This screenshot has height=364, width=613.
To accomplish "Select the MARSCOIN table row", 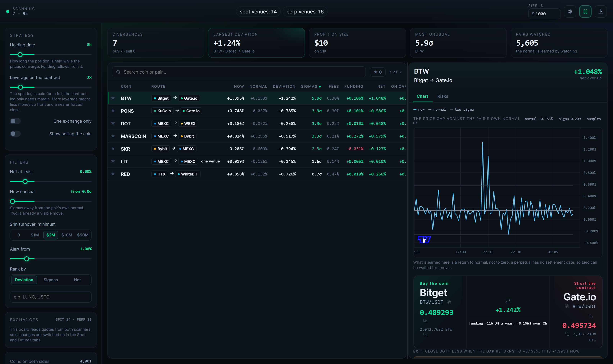I will click(x=257, y=136).
